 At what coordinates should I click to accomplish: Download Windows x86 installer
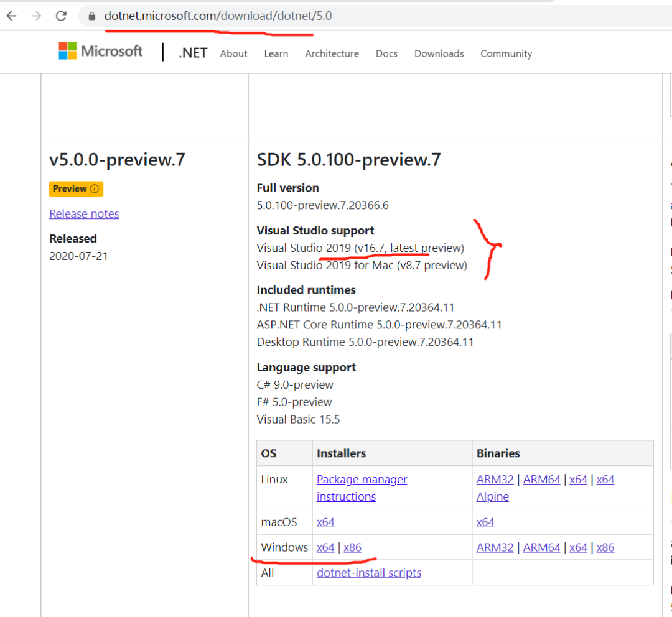click(352, 547)
